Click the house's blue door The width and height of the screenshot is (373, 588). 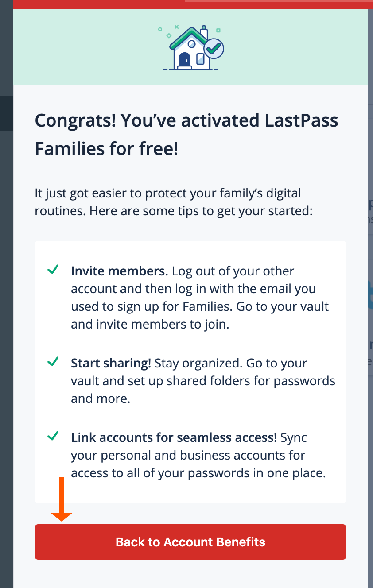coord(185,59)
